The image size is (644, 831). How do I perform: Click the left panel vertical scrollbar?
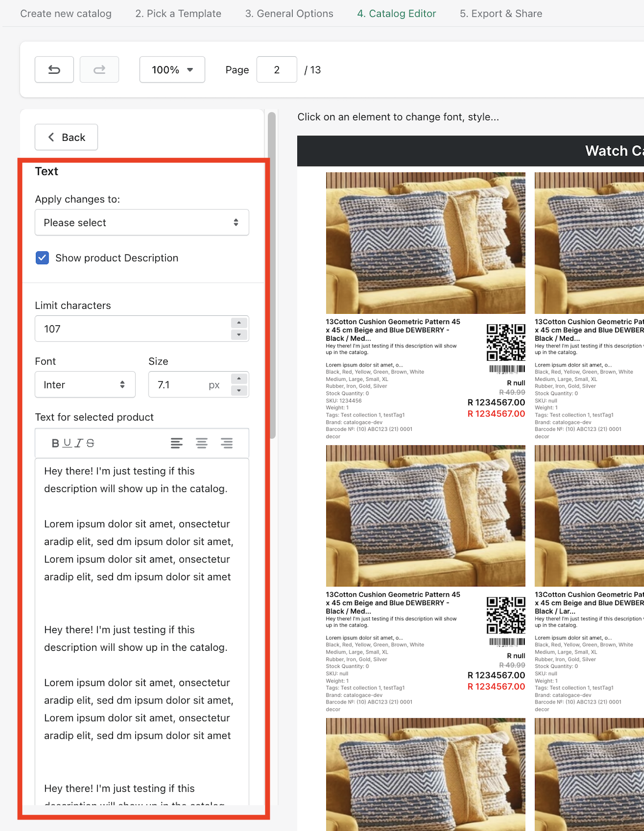272,275
